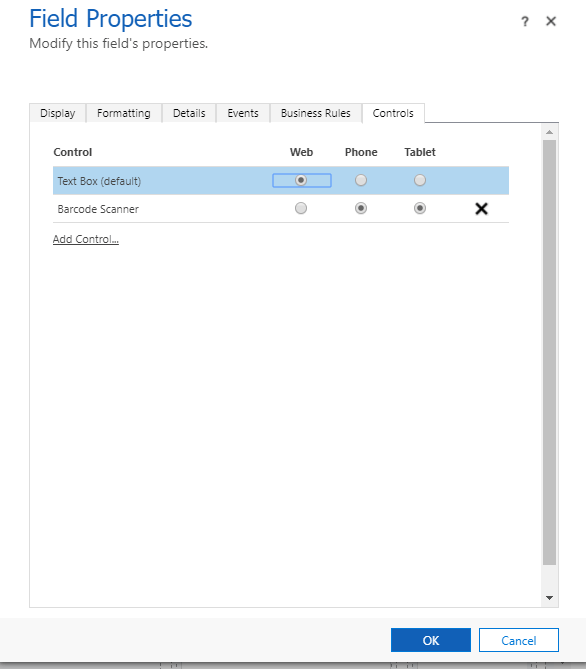Select Tablet radio for Barcode Scanner
Viewport: 586px width, 669px height.
[420, 208]
